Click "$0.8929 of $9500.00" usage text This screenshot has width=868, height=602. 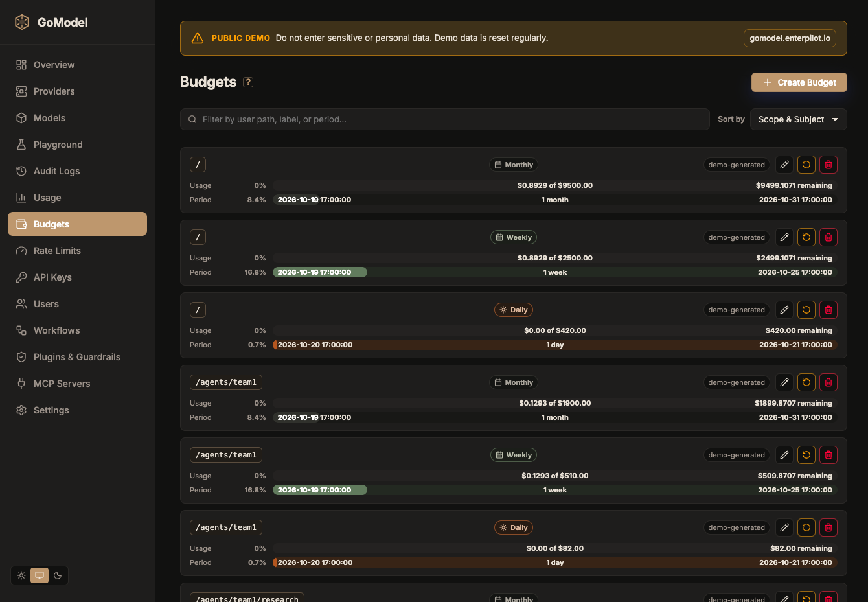point(555,185)
